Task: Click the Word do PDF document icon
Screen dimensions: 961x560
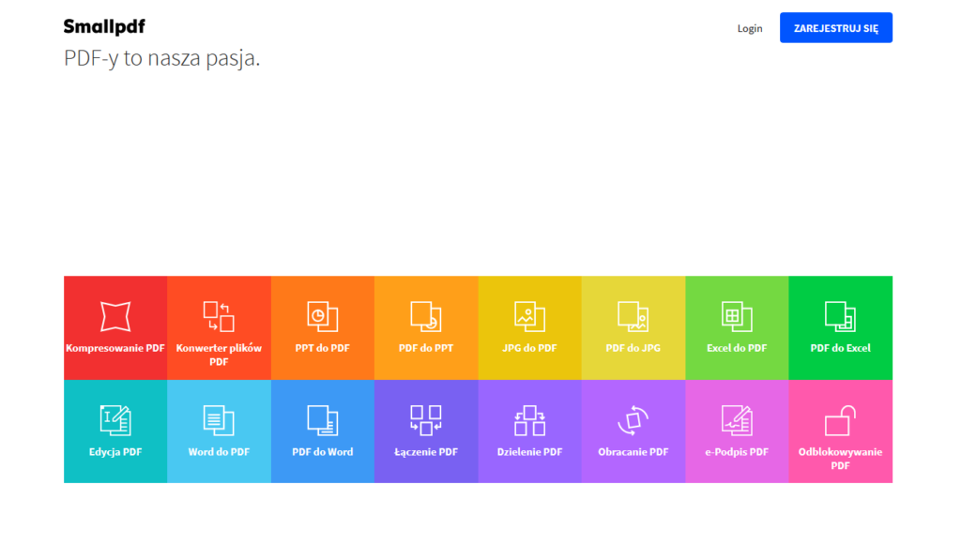Action: pos(219,419)
